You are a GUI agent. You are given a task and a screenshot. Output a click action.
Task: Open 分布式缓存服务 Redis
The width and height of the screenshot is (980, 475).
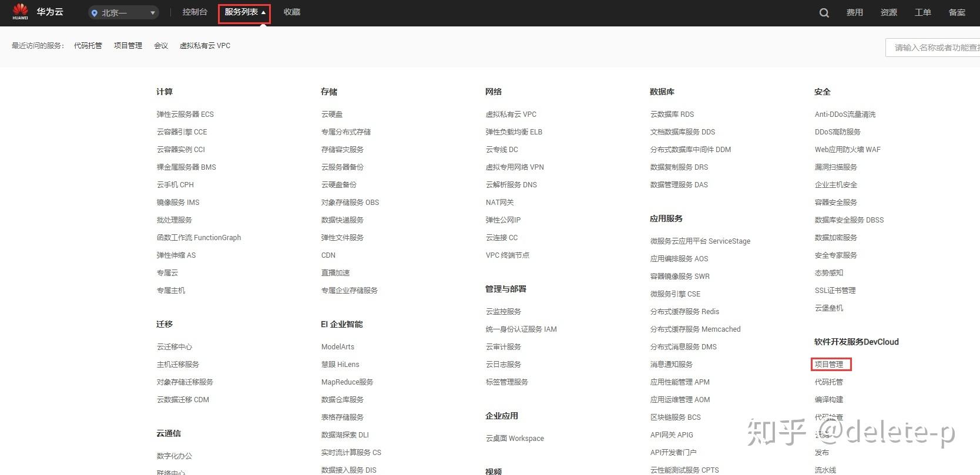pyautogui.click(x=684, y=312)
